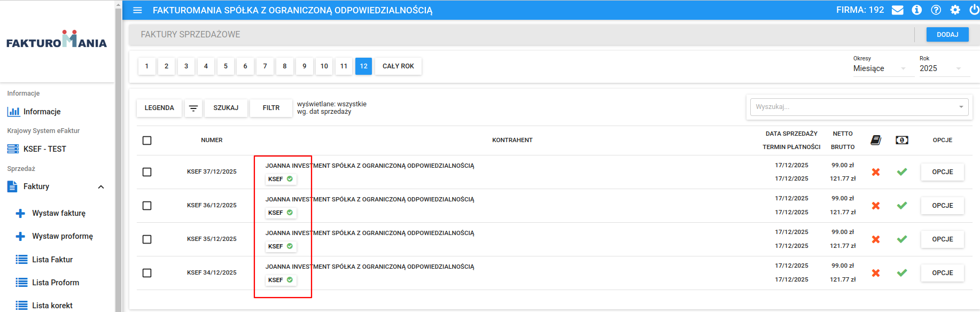Click the book column header icon
This screenshot has height=312, width=980.
[x=876, y=140]
